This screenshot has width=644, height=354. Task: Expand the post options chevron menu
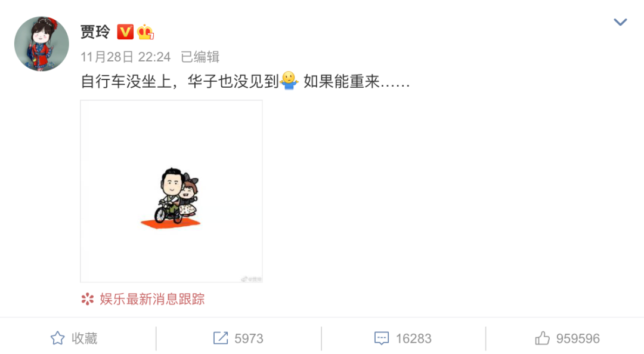[x=620, y=22]
